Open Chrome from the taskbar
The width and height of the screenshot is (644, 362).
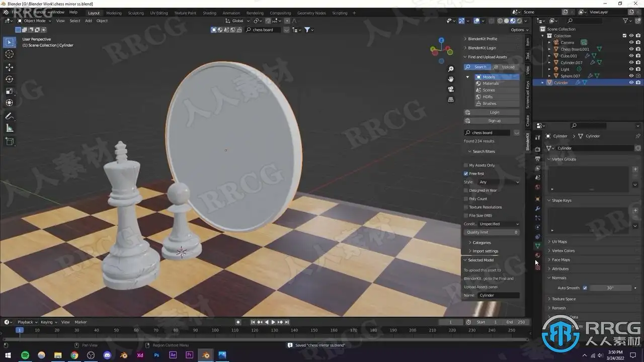click(x=74, y=355)
